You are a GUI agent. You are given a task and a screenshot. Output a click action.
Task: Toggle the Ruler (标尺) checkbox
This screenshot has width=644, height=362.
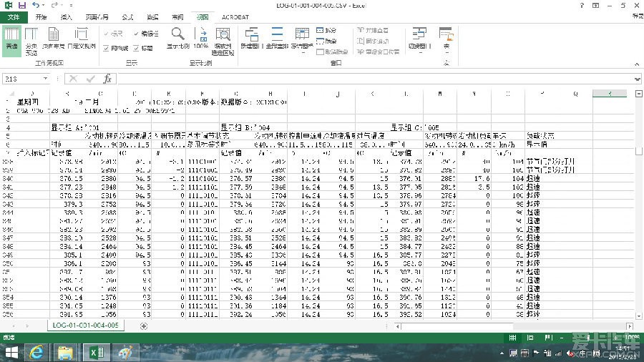click(114, 34)
